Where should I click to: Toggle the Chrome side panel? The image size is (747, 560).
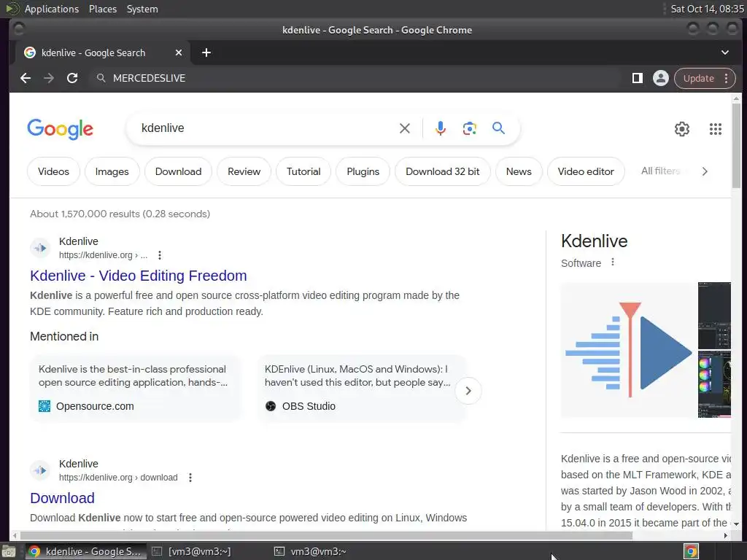(x=638, y=78)
